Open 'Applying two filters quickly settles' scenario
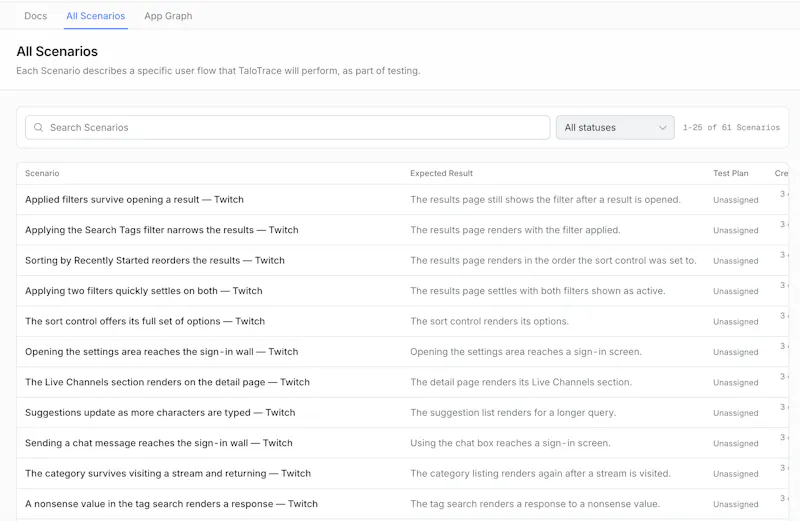Screen dimensions: 800x521 tap(143, 291)
